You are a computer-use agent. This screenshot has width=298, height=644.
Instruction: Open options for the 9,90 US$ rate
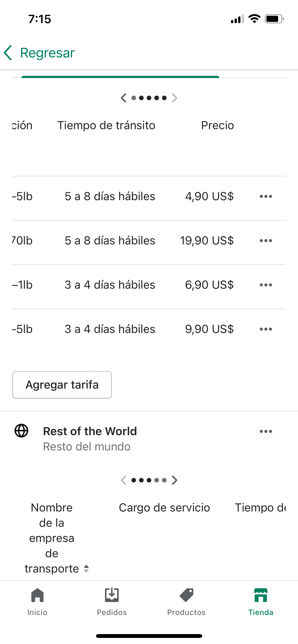pyautogui.click(x=266, y=329)
